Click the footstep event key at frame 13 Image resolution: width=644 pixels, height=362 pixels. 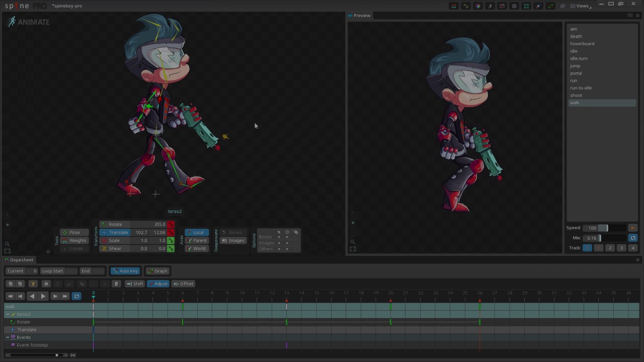(x=286, y=345)
